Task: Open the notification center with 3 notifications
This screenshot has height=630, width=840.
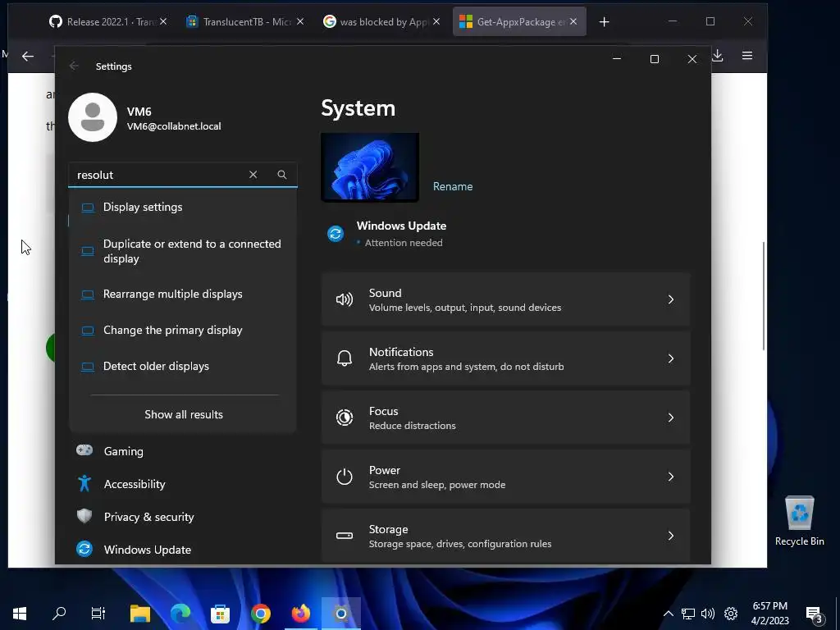Action: (815, 614)
